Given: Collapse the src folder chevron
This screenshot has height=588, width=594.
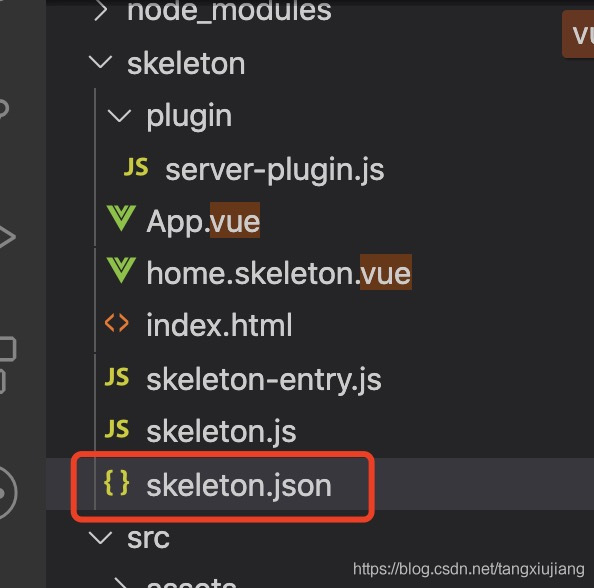Looking at the screenshot, I should (100, 538).
